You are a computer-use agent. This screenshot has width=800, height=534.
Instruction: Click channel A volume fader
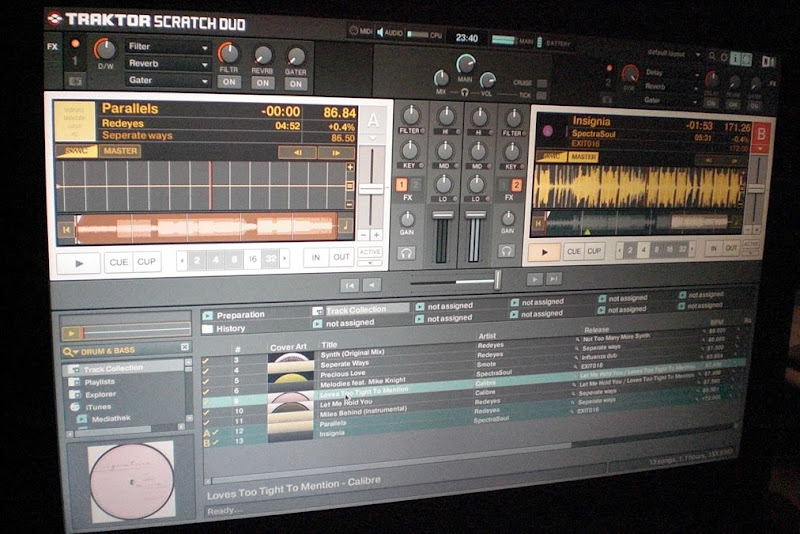(x=442, y=216)
